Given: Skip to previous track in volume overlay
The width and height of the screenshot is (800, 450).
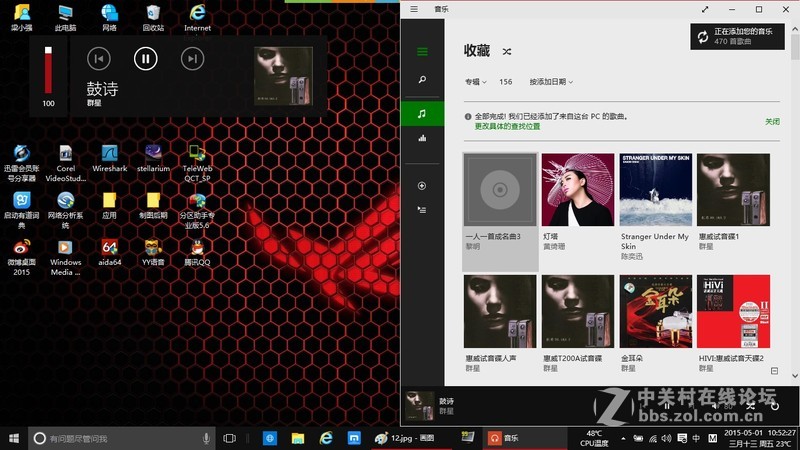Looking at the screenshot, I should 99,59.
